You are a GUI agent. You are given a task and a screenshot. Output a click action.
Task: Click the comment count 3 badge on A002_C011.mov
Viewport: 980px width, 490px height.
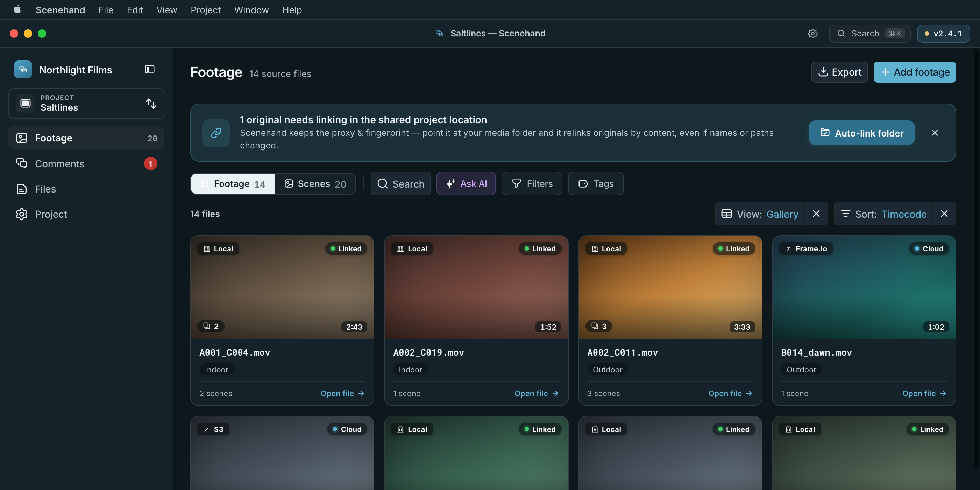click(599, 326)
